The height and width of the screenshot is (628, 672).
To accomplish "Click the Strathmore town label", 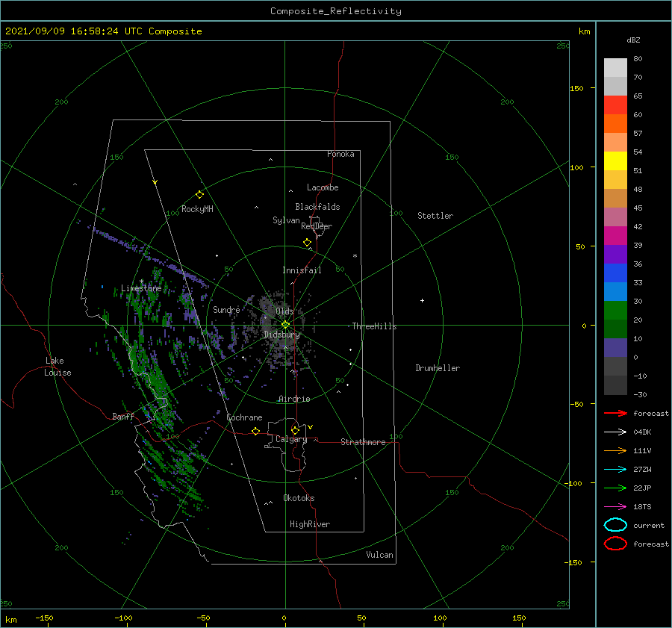I will [363, 442].
